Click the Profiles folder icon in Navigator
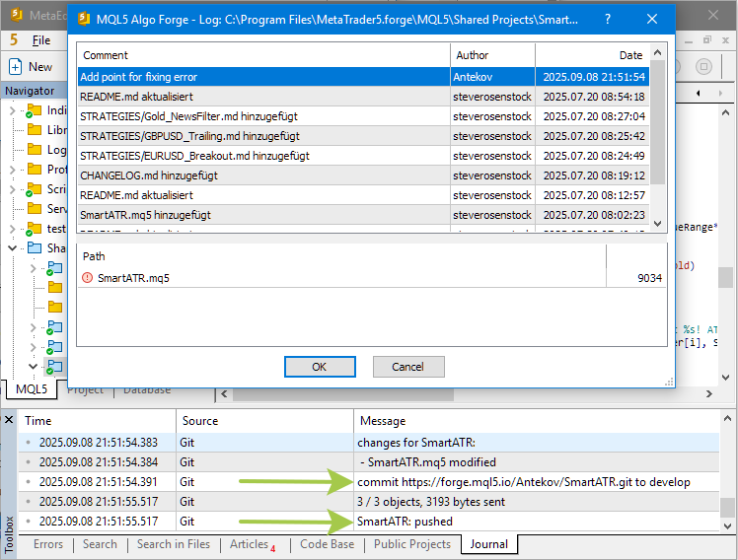Viewport: 738px width, 560px height. click(35, 169)
